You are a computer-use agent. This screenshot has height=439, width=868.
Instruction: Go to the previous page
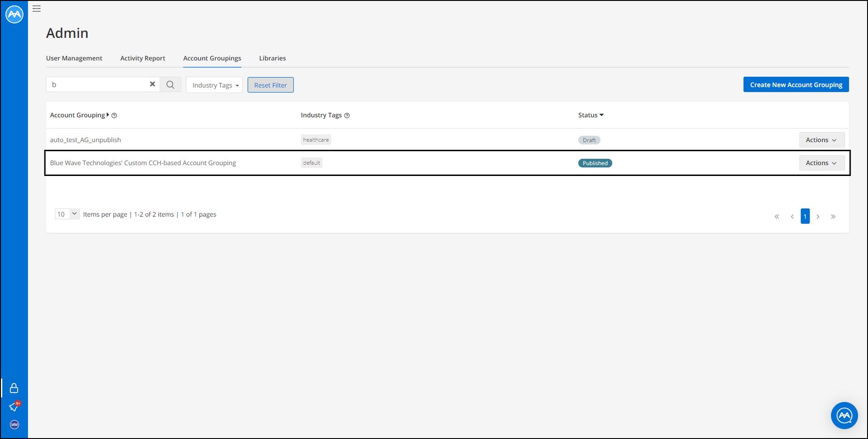[x=792, y=216]
